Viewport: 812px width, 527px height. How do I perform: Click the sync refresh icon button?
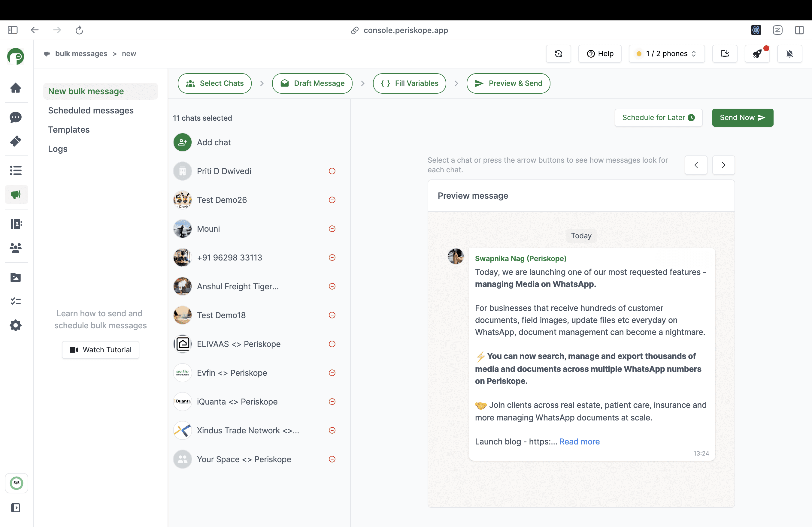pos(558,53)
